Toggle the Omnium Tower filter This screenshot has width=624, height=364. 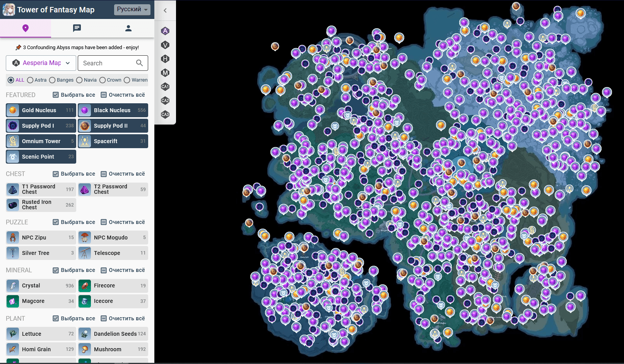click(41, 141)
